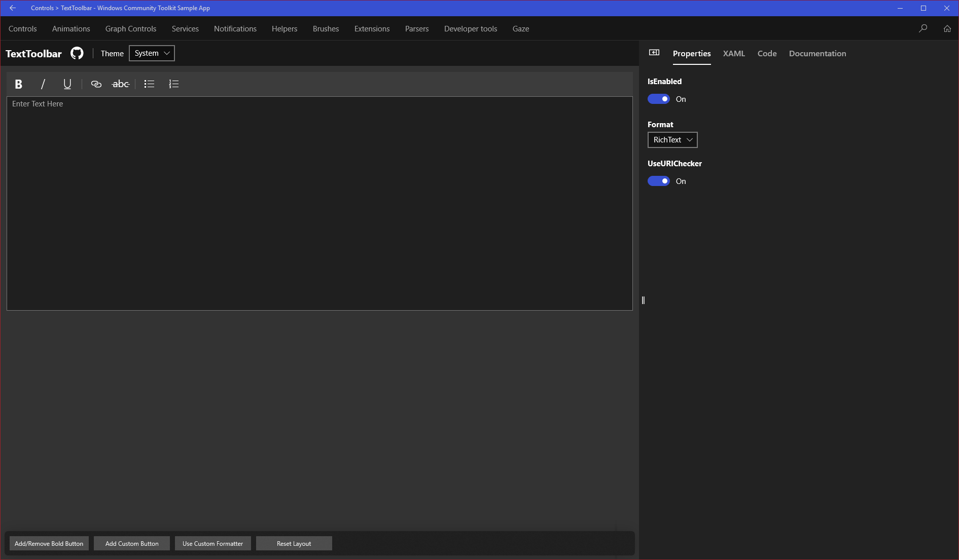
Task: Create a numbered list
Action: (174, 84)
